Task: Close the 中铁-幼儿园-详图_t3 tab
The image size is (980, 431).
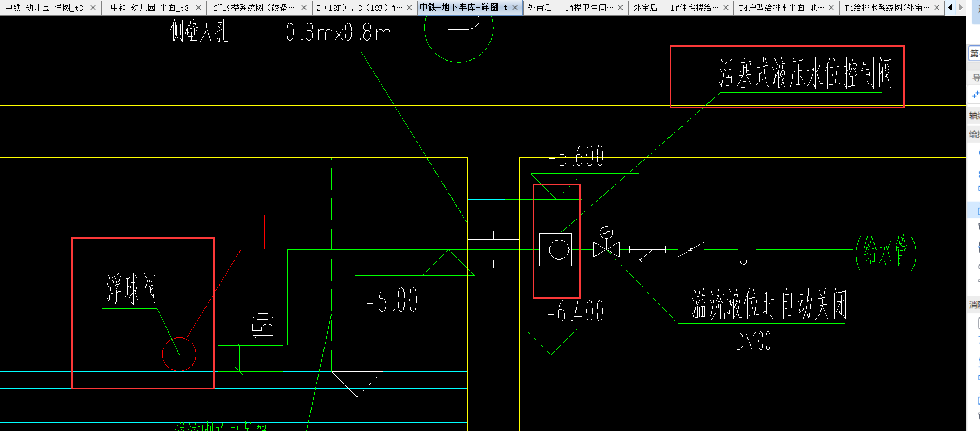Action: pos(93,8)
